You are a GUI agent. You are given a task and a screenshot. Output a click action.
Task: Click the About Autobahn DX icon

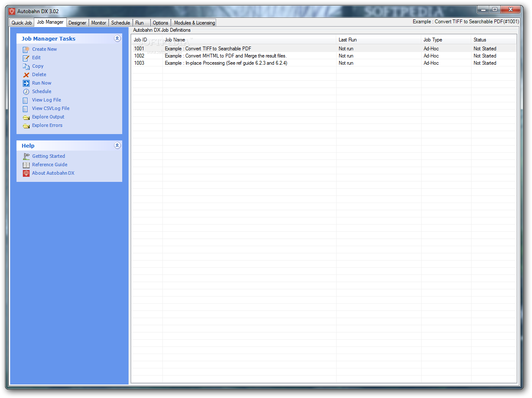26,173
